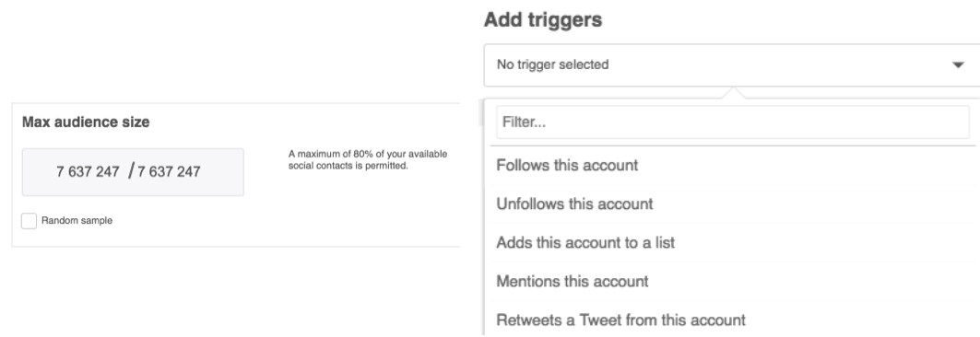Select Mentions this account option
The image size is (980, 337).
tap(733, 282)
